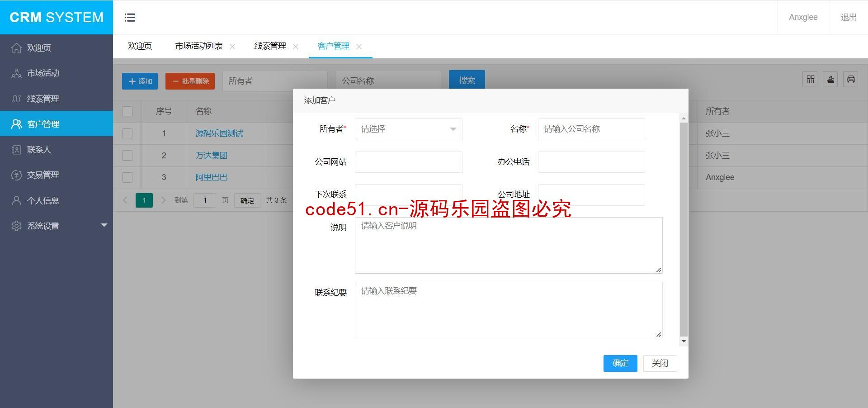Switch to the 线索管理 tab
868x408 pixels.
270,46
